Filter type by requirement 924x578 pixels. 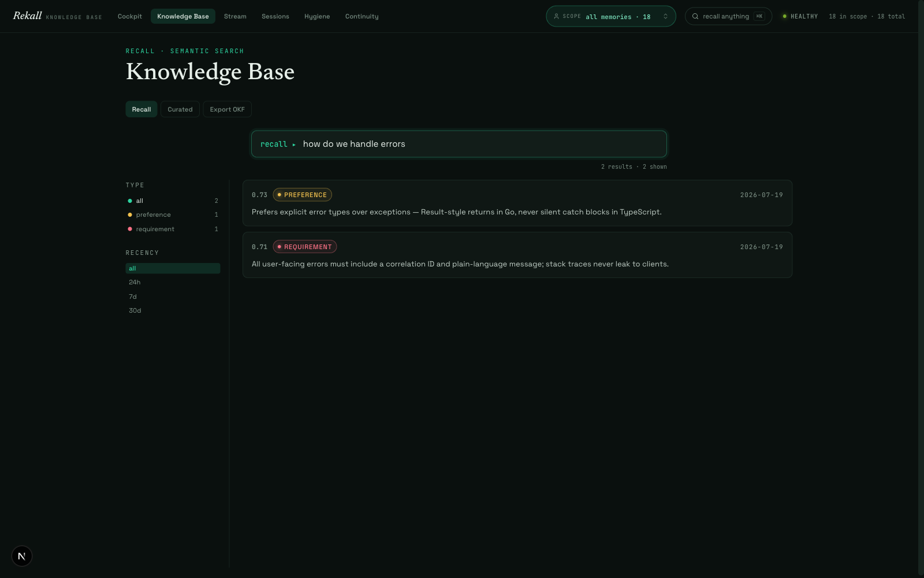173,229
